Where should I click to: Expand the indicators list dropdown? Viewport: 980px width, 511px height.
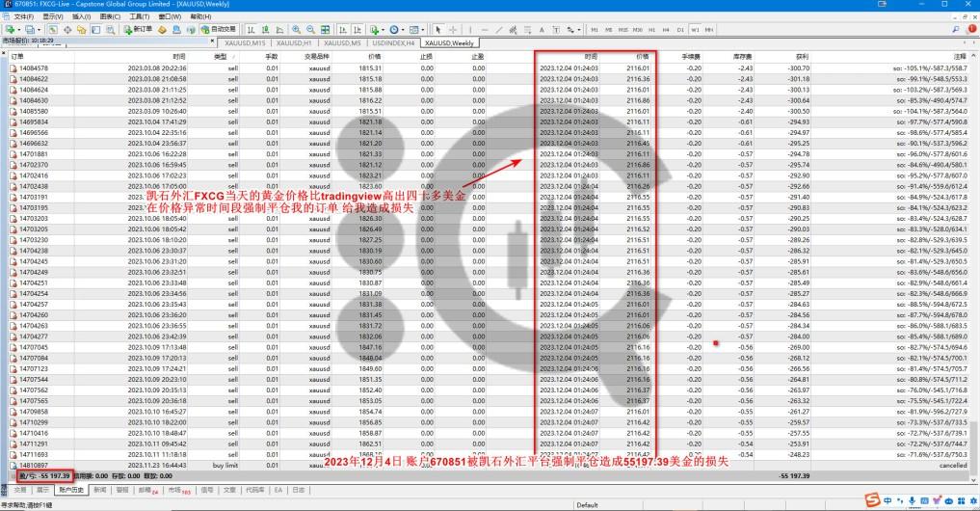pos(382,29)
